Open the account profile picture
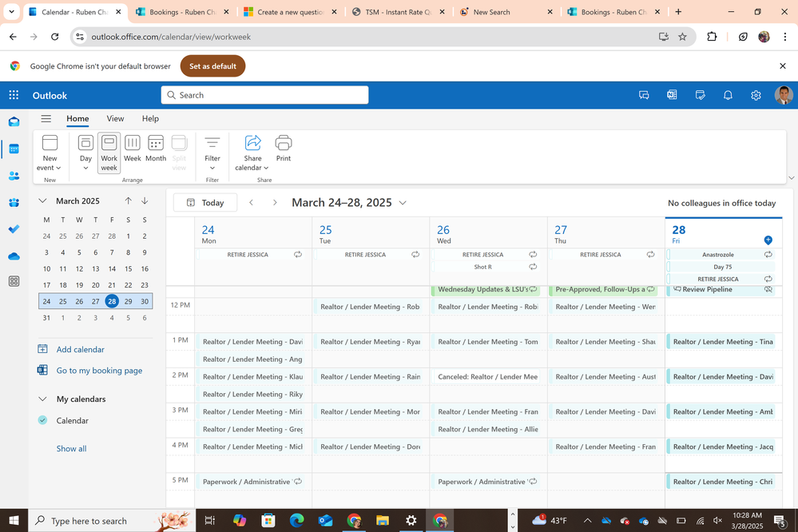The height and width of the screenshot is (532, 798). pyautogui.click(x=784, y=95)
